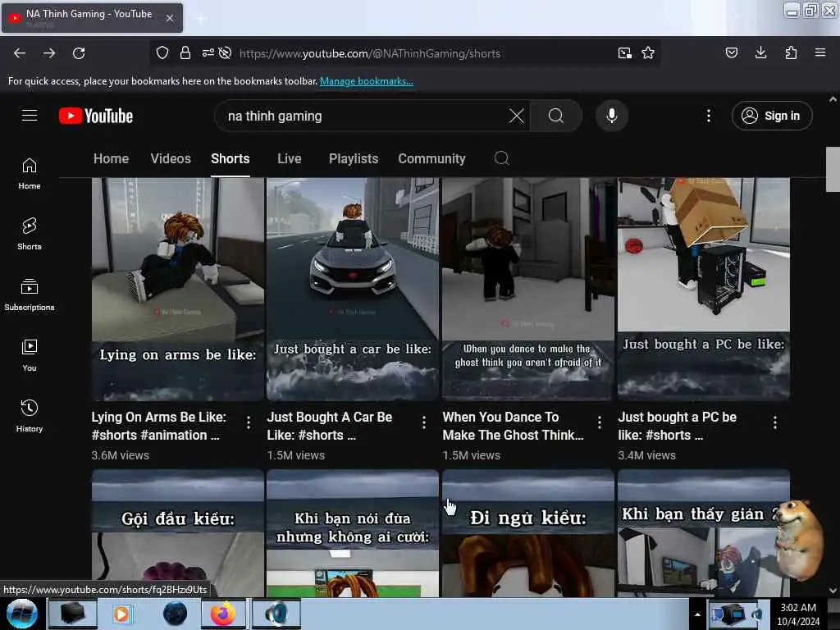Screen dimensions: 840x630
Task: Bookmark this page with the star icon
Action: 648,52
